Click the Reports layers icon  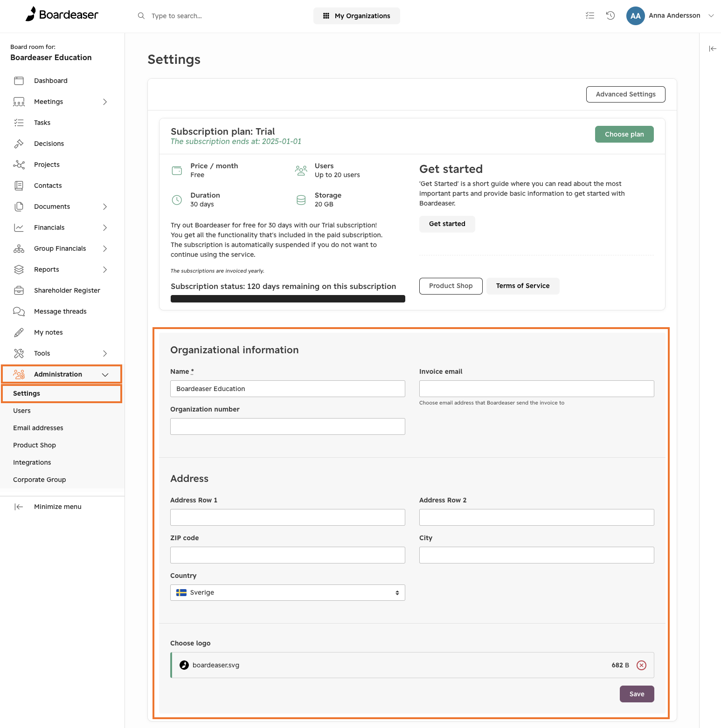point(19,269)
